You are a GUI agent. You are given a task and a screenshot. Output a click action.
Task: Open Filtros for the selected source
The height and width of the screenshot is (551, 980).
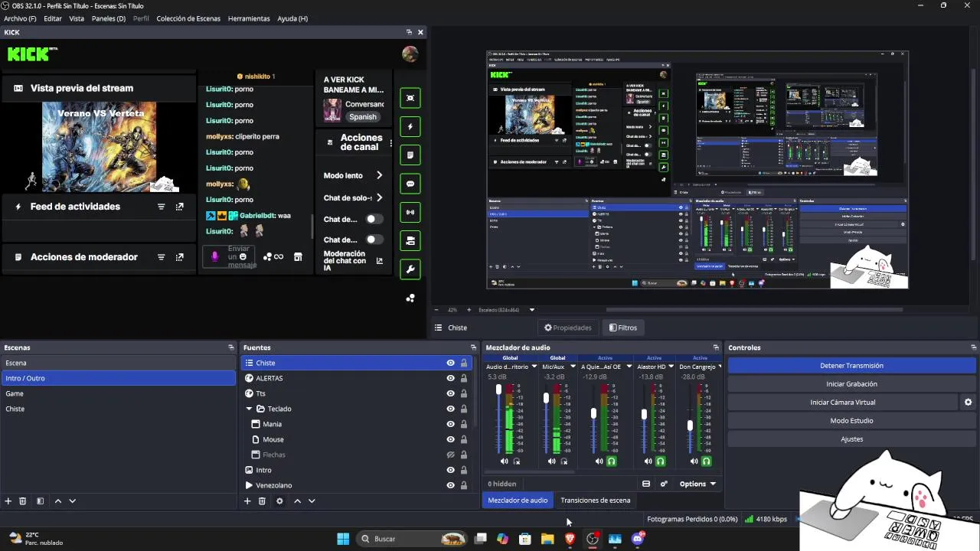click(623, 328)
